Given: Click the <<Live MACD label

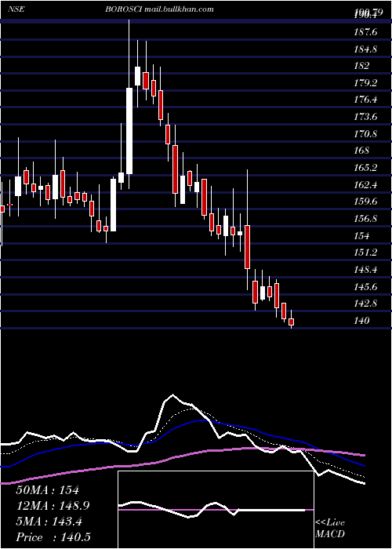Looking at the screenshot, I should click(x=330, y=528).
